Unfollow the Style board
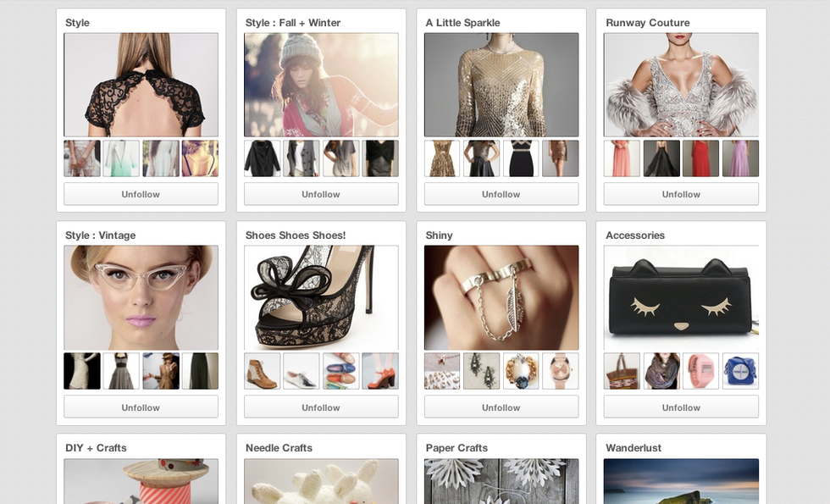Screen dimensions: 830x504 pos(141,194)
